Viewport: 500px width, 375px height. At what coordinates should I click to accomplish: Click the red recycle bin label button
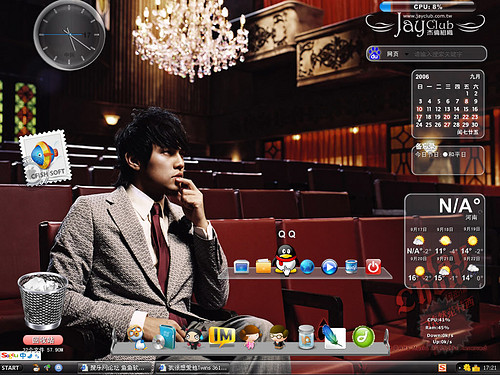tap(43, 340)
